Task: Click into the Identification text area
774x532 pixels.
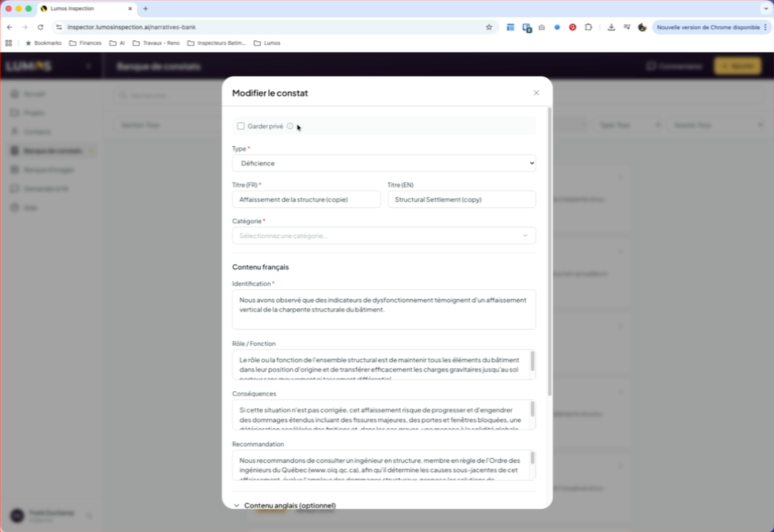Action: 384,310
